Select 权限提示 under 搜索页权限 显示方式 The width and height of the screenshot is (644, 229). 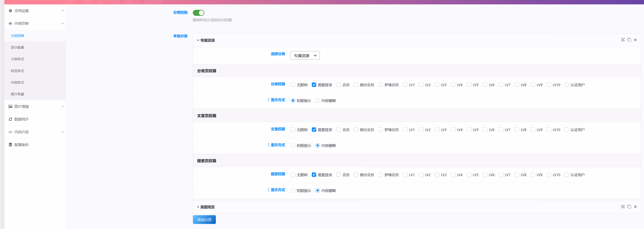(x=293, y=191)
